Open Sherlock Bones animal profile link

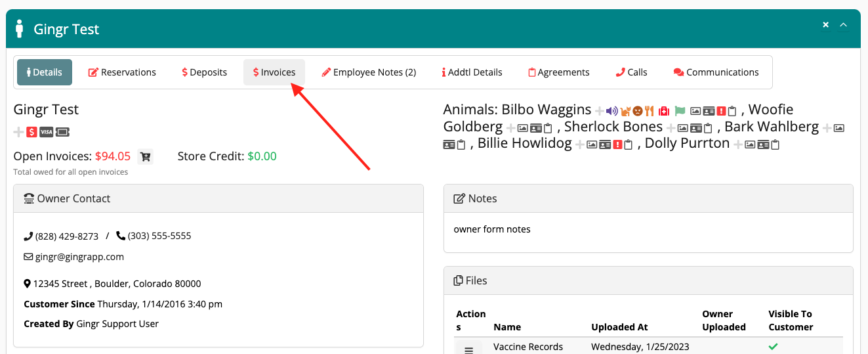point(613,126)
